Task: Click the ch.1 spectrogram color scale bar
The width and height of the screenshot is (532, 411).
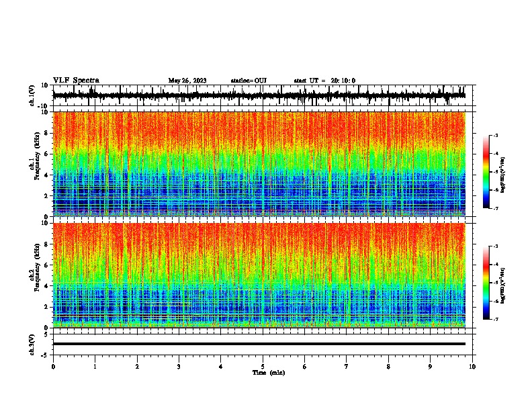Action: pos(486,172)
